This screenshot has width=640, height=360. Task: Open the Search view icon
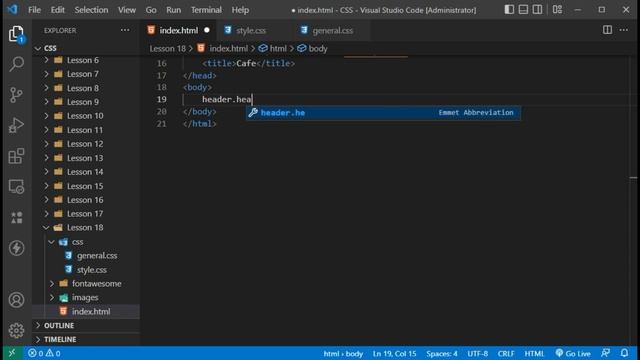(16, 64)
